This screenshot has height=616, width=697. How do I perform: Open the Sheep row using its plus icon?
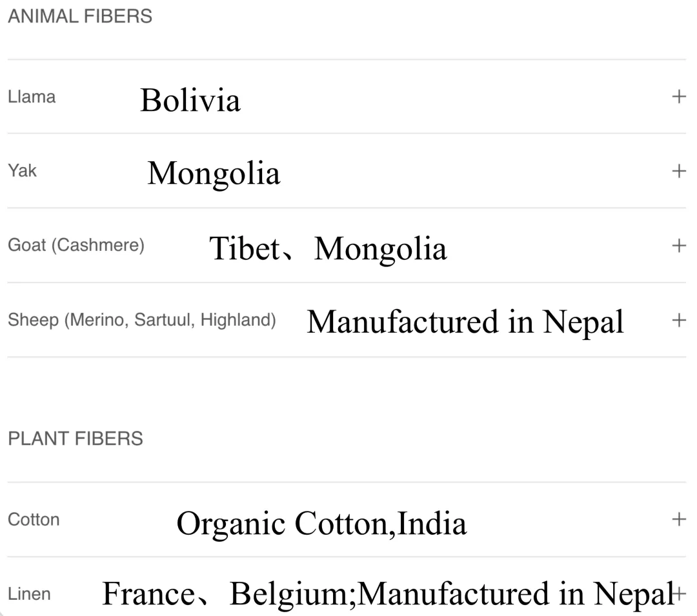[x=678, y=320]
